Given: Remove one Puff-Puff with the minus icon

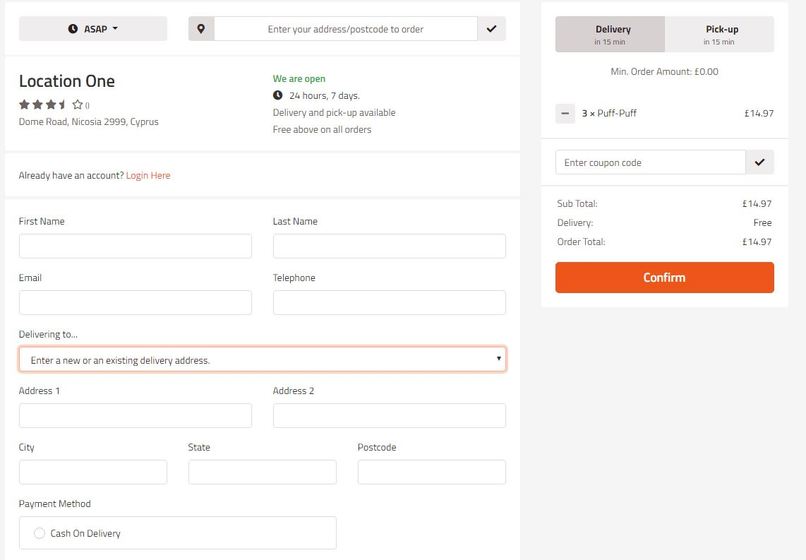Looking at the screenshot, I should 565,113.
